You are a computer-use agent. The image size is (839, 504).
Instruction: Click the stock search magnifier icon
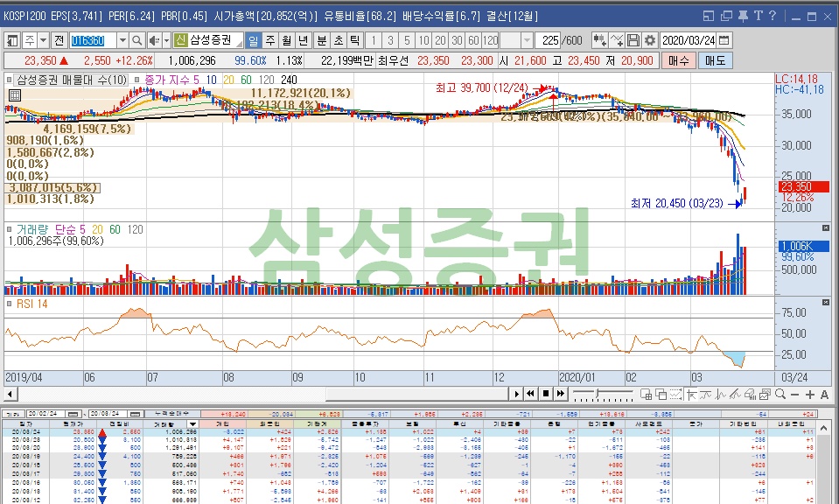[137, 40]
